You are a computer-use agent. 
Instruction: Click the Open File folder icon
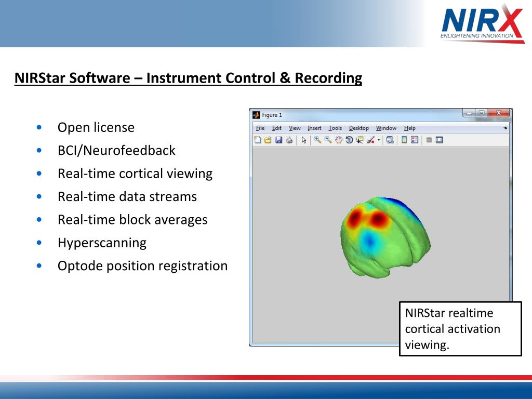pos(268,140)
